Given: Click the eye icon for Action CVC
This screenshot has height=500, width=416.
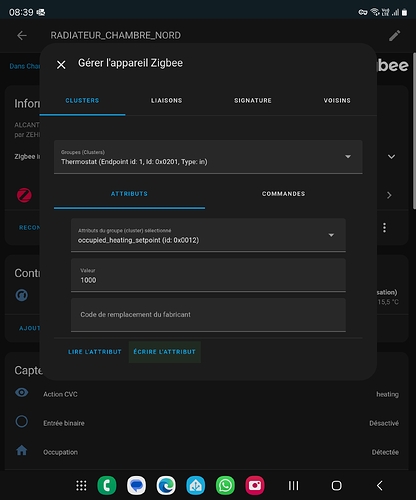Looking at the screenshot, I should (x=22, y=393).
